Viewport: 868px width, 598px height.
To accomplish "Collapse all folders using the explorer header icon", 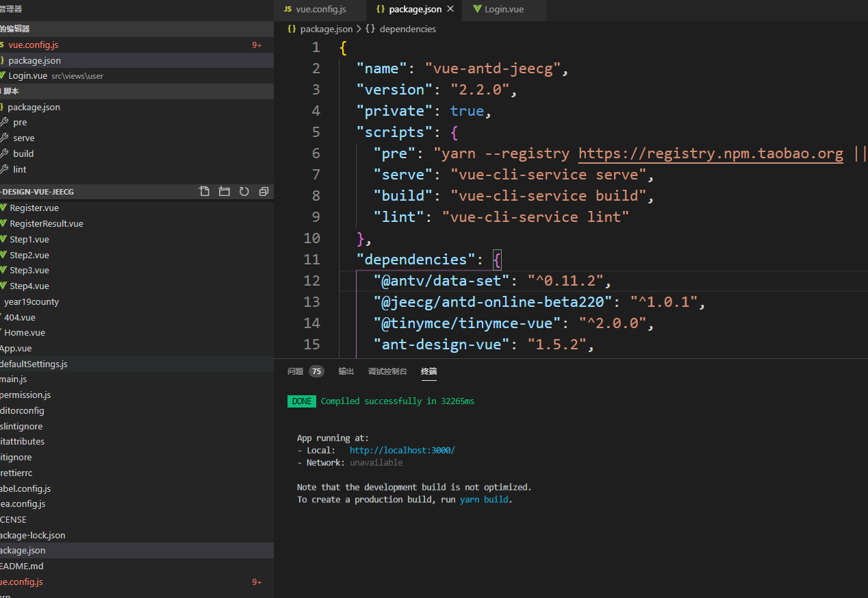I will 264,192.
